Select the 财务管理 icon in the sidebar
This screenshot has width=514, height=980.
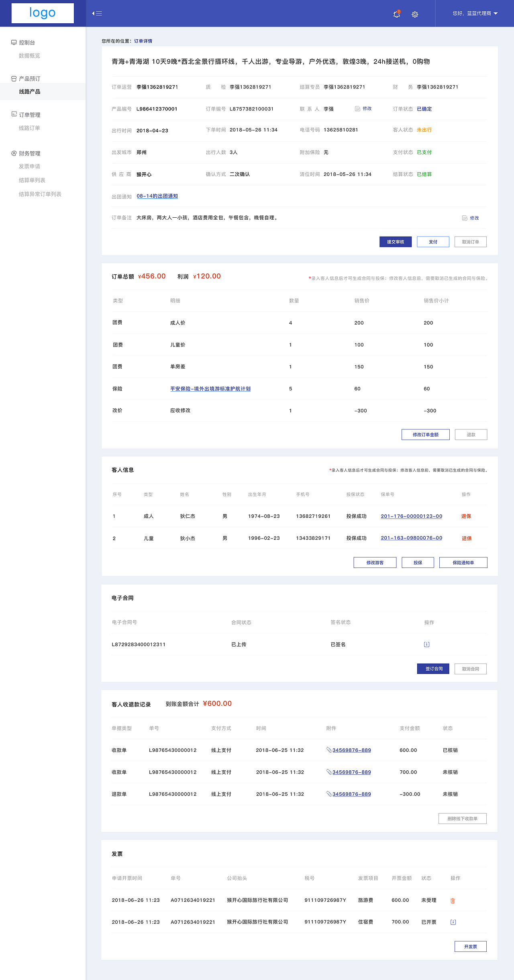pyautogui.click(x=14, y=153)
